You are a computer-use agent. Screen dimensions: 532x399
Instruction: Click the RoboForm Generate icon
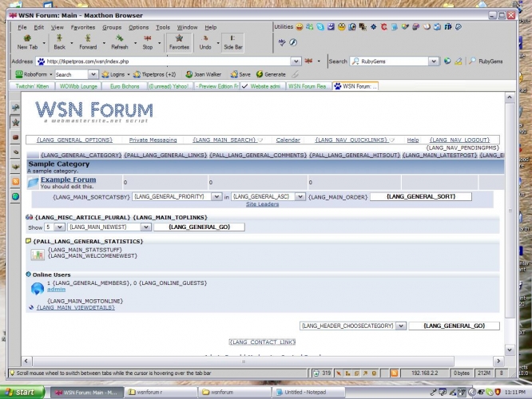pos(260,74)
